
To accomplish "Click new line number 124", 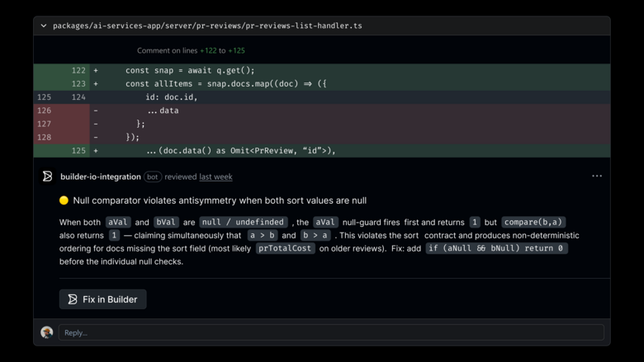I will (x=78, y=97).
